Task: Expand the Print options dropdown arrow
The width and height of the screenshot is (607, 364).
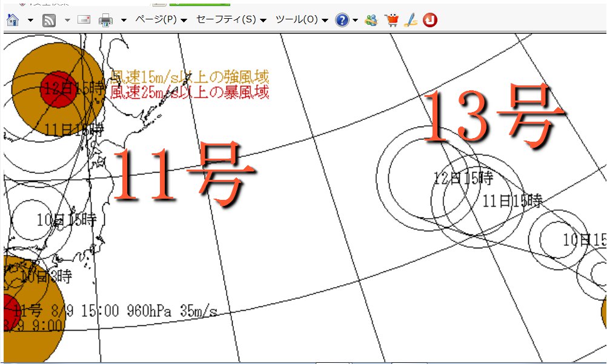Action: [124, 20]
